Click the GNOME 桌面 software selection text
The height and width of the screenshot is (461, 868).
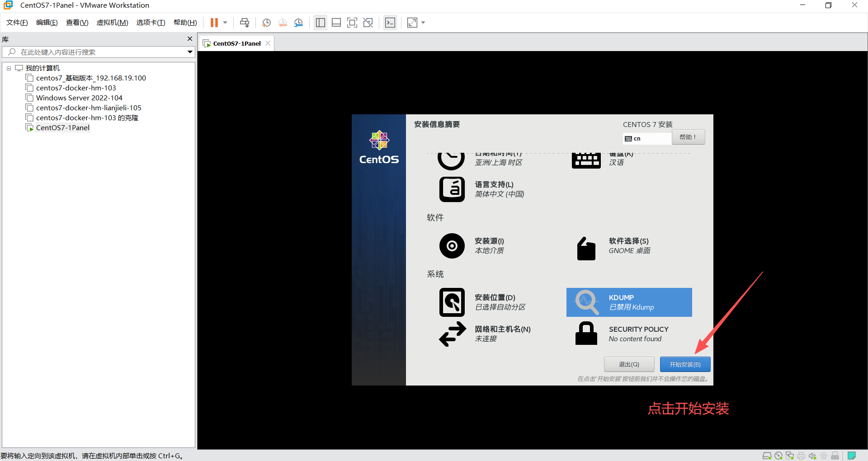click(x=629, y=251)
